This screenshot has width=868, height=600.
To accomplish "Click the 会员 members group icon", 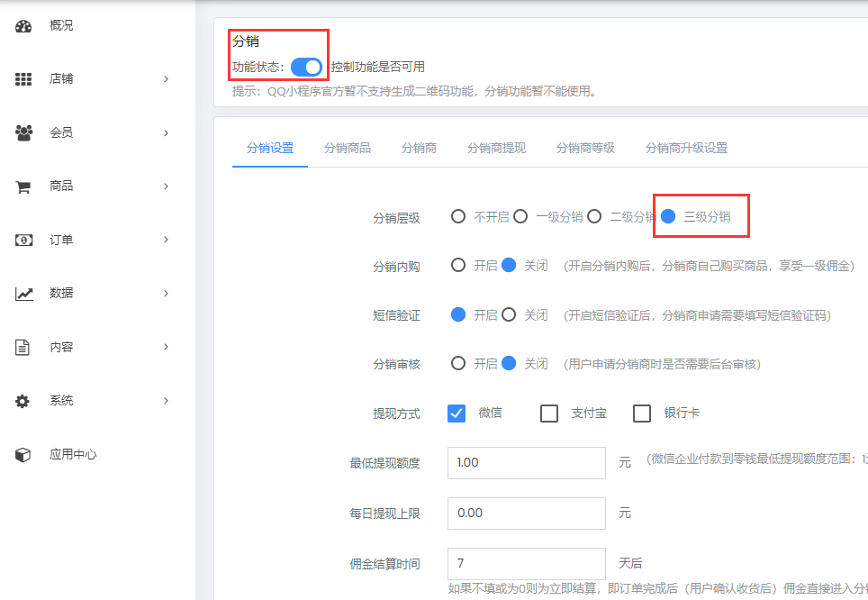I will (x=23, y=133).
